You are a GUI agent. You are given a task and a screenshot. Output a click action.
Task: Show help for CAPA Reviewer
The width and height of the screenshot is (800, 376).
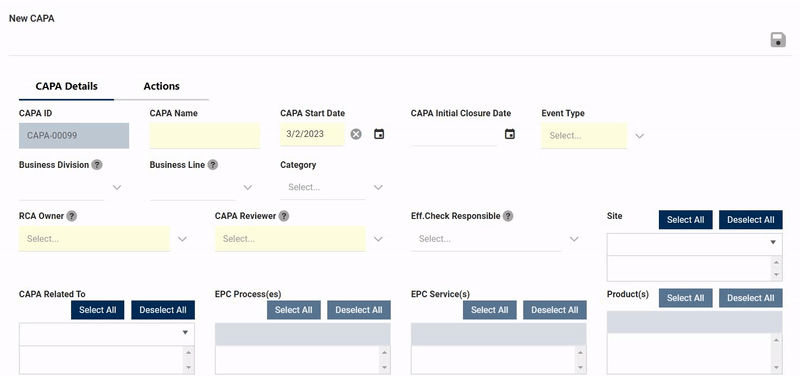click(284, 216)
